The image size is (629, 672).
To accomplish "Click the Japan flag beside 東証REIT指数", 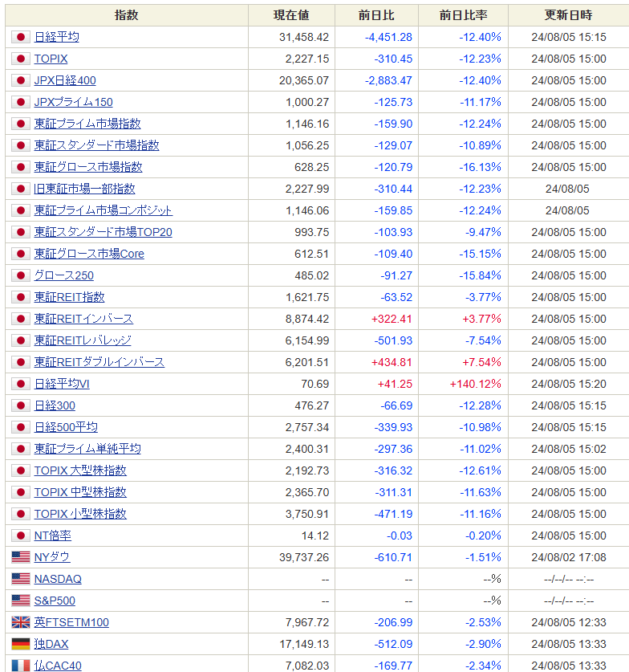I will tap(21, 297).
